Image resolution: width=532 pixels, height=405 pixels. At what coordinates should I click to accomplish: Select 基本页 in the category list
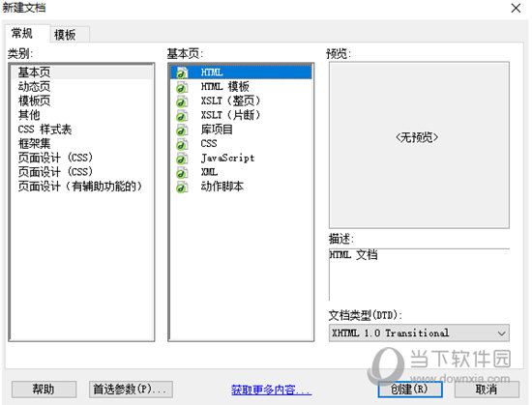[x=81, y=72]
